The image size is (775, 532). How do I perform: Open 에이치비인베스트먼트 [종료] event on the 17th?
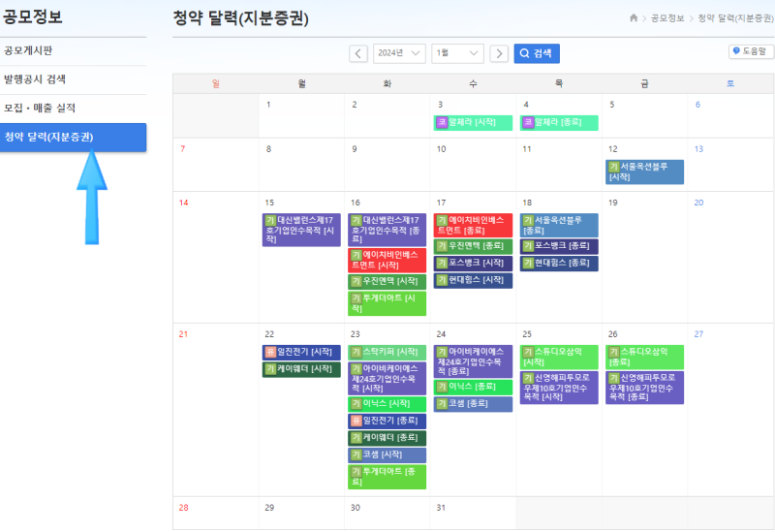[x=473, y=226]
